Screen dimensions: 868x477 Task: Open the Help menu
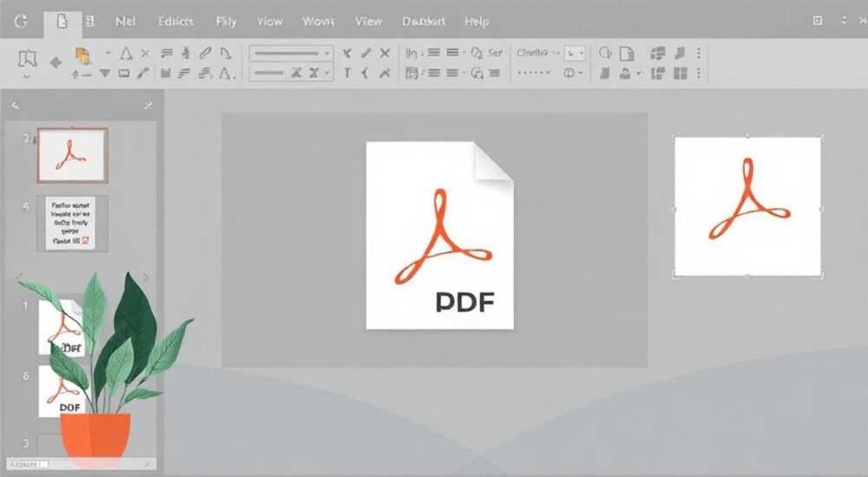tap(477, 22)
